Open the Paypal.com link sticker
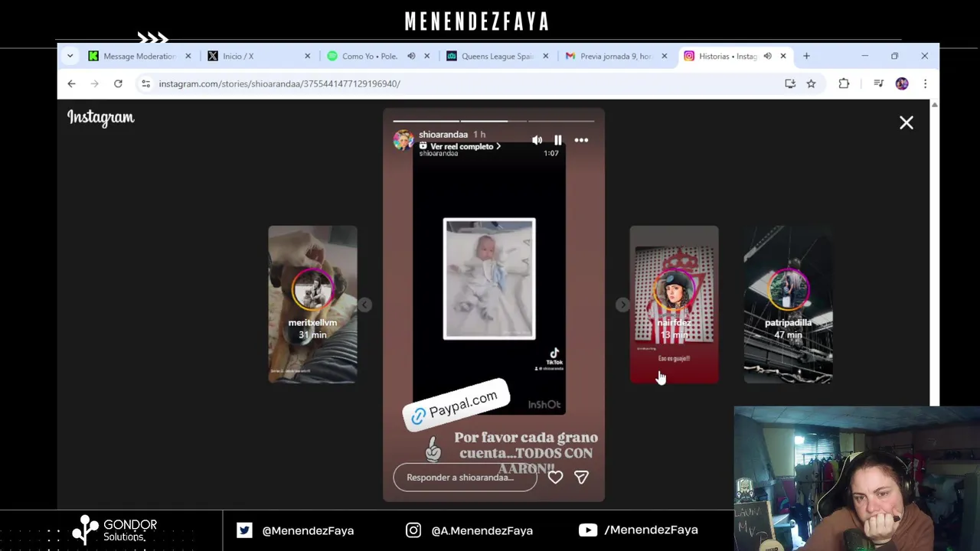 coord(456,405)
